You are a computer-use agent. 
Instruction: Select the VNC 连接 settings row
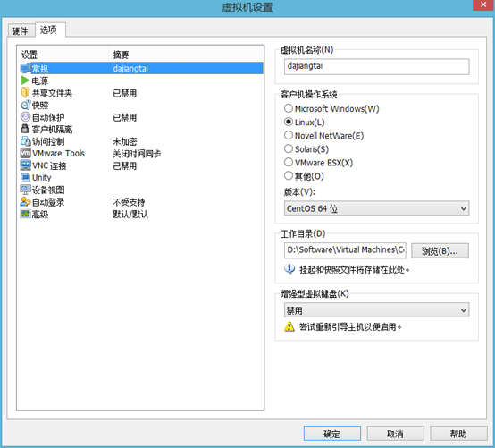(x=140, y=165)
